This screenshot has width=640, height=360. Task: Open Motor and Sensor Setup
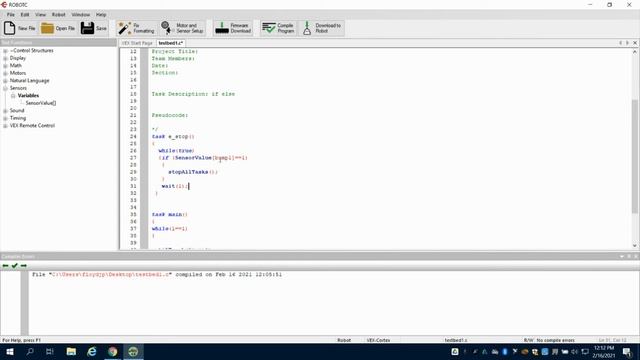[182, 28]
